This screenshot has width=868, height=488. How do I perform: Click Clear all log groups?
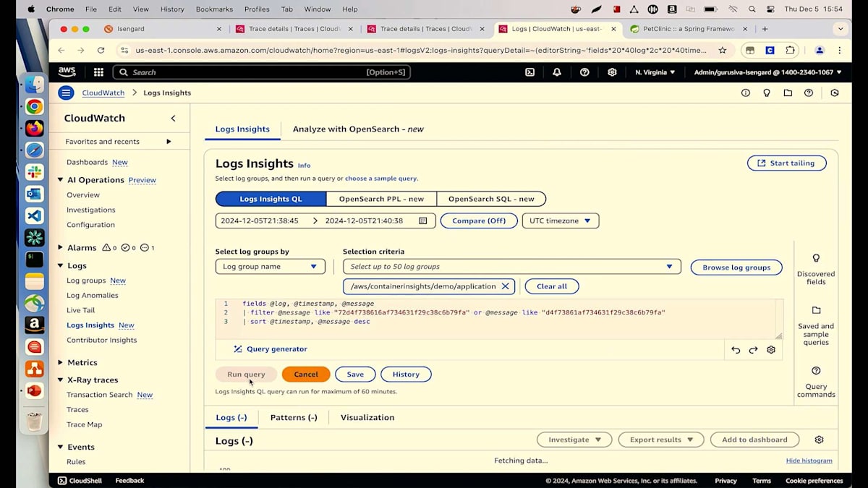552,286
